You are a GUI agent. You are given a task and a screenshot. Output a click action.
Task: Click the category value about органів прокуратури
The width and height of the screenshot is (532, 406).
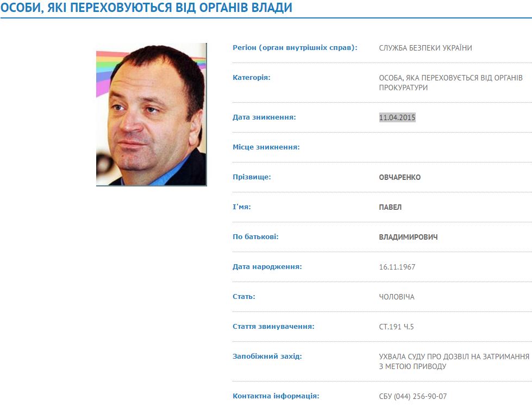(450, 83)
